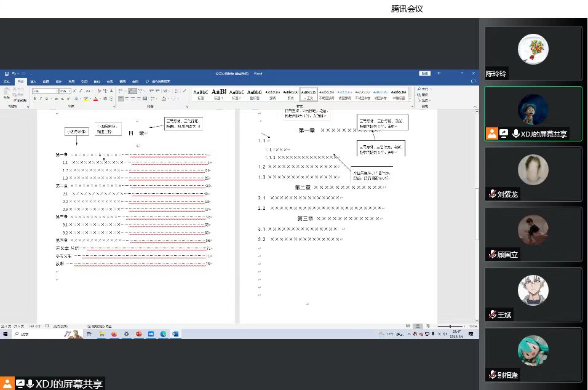Screen dimensions: 588x390
Task: Click the red font color button
Action: [x=96, y=98]
